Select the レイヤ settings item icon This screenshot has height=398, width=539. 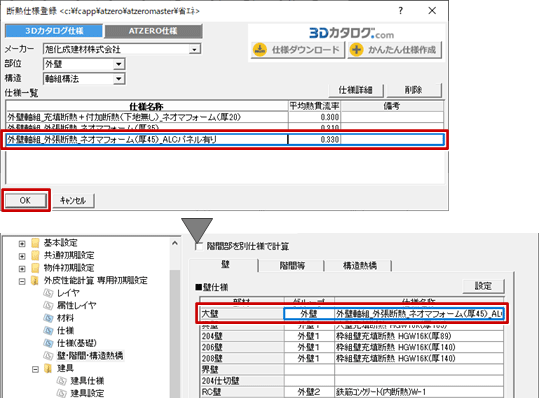[x=48, y=293]
